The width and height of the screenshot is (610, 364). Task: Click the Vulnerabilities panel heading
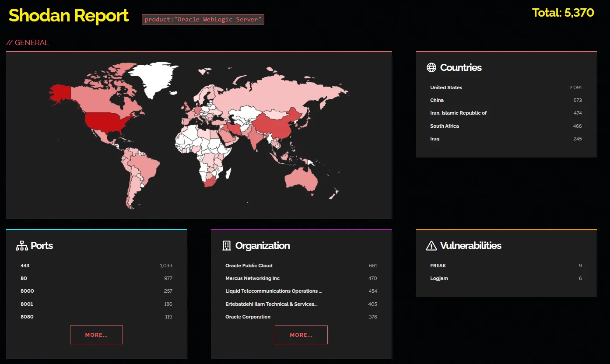point(470,246)
